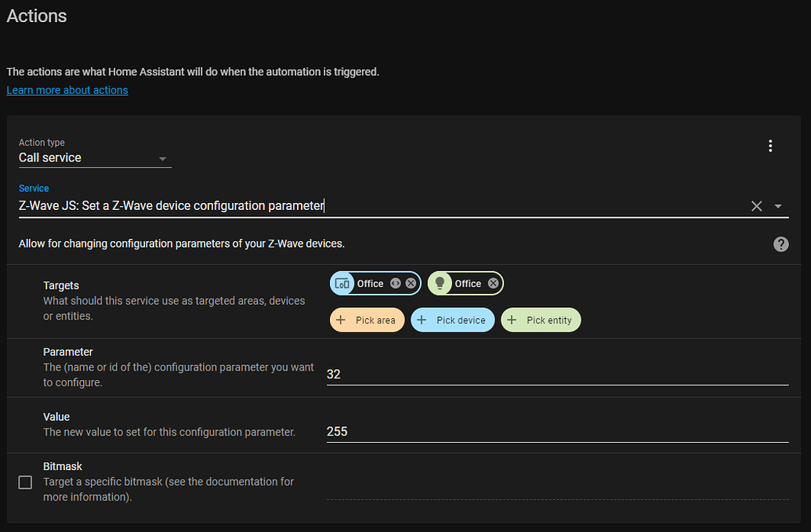The height and width of the screenshot is (532, 811).
Task: Click the expand arrows icon on the Office device chip
Action: [x=396, y=283]
